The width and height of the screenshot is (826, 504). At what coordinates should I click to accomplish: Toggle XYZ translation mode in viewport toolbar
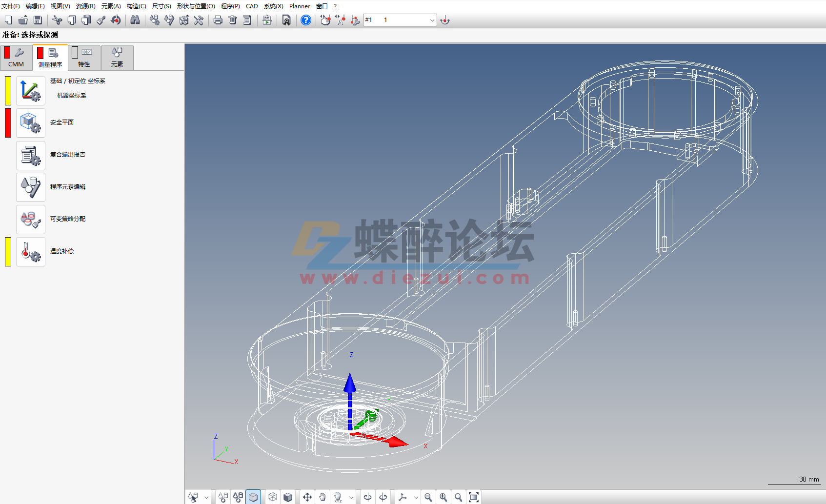pos(339,497)
